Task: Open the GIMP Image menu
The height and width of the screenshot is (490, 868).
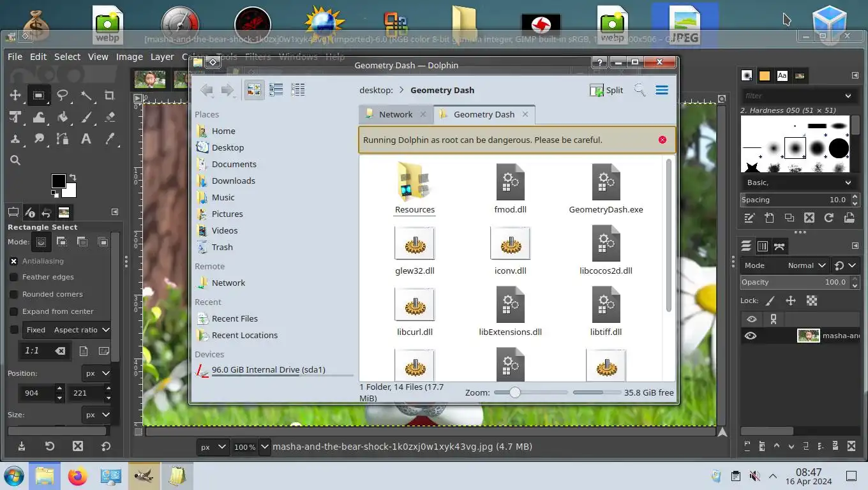Action: (130, 57)
